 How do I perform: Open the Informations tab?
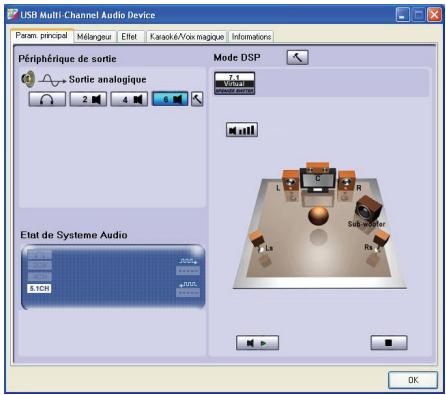tap(251, 37)
